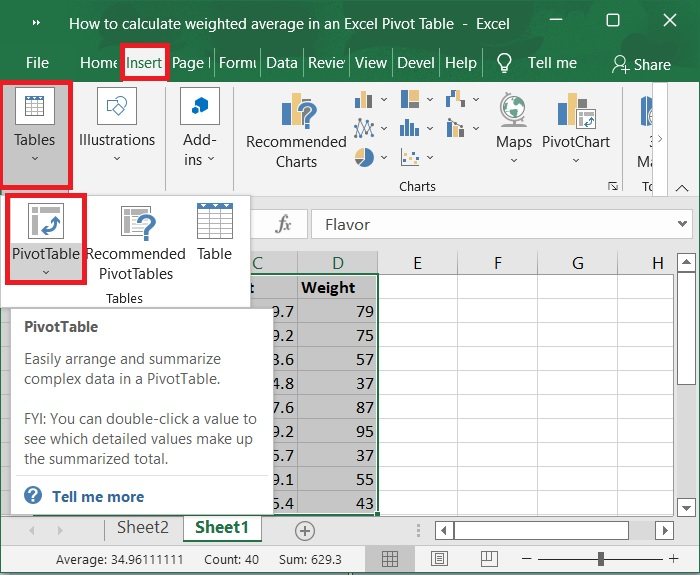Click the cell containing 43

pos(338,503)
